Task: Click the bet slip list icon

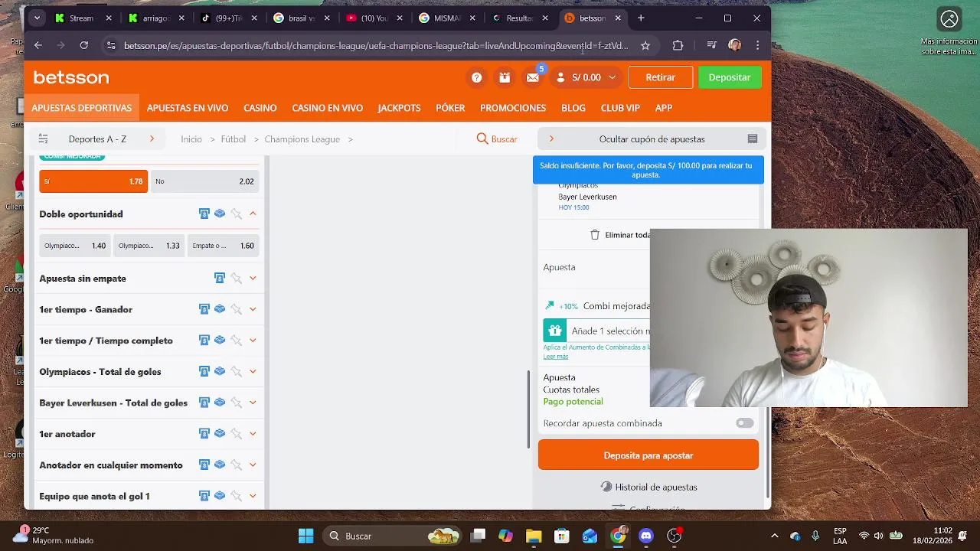Action: 753,139
